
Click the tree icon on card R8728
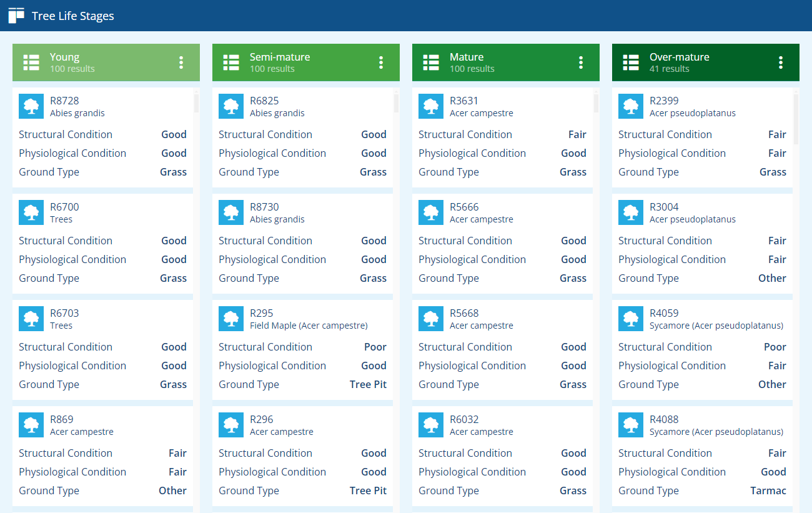pyautogui.click(x=31, y=106)
